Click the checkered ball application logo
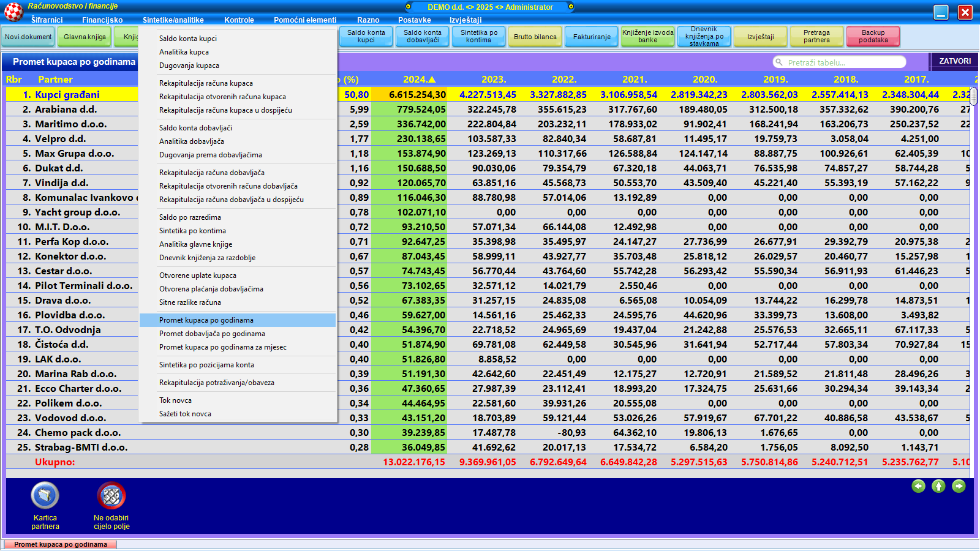This screenshot has width=980, height=551. click(x=13, y=12)
